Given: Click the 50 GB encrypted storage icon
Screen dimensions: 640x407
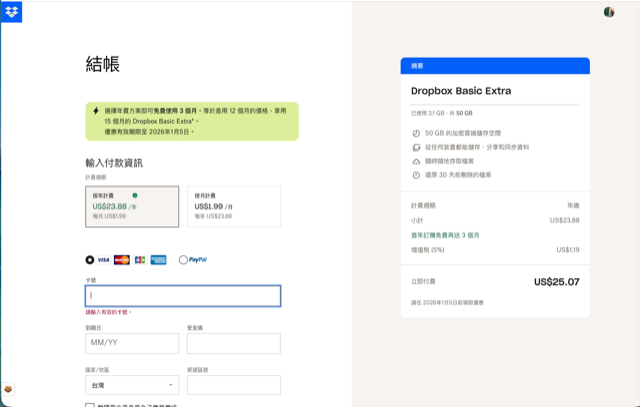Looking at the screenshot, I should 416,133.
